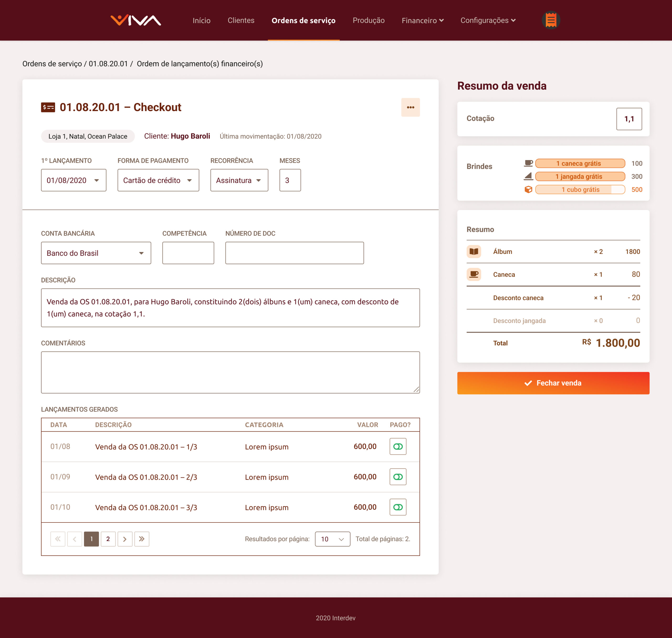Click the Desconto jangada row
The height and width of the screenshot is (638, 672).
pos(553,321)
